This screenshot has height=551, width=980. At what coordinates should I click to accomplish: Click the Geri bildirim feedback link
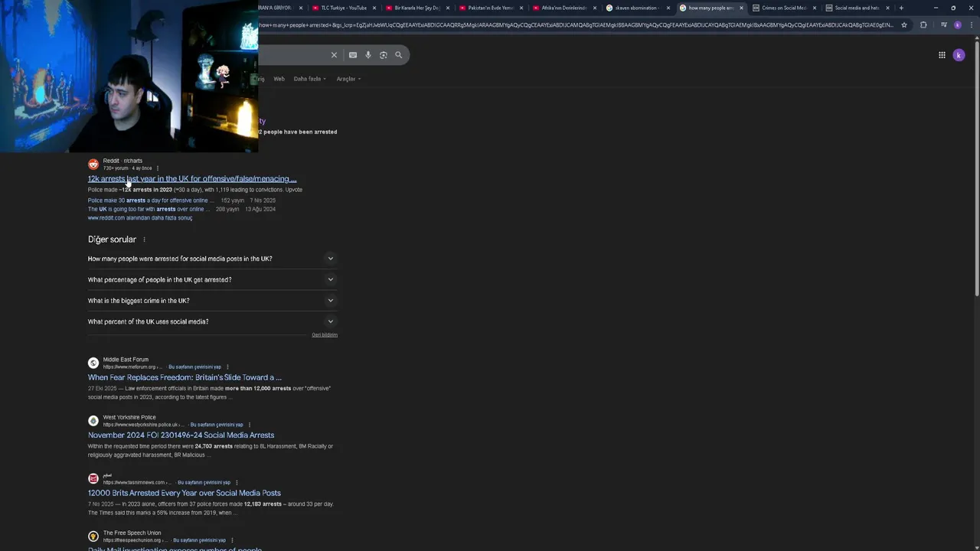point(325,335)
